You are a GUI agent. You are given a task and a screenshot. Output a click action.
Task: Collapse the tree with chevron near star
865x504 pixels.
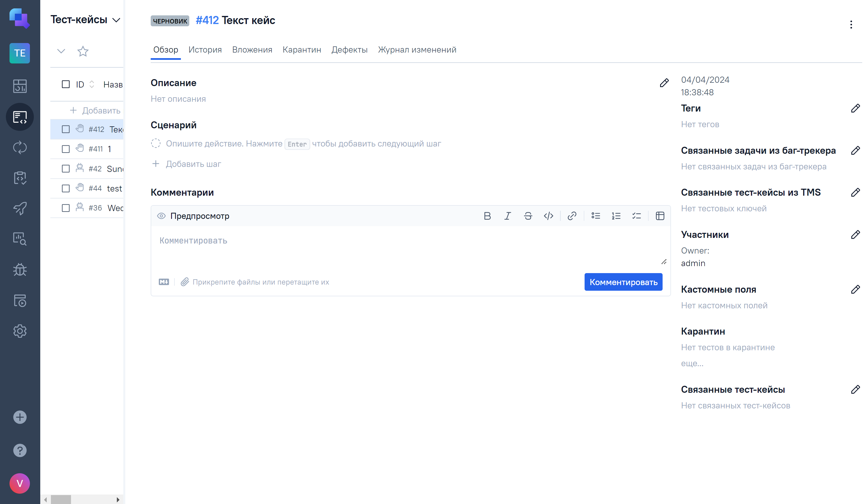point(61,51)
